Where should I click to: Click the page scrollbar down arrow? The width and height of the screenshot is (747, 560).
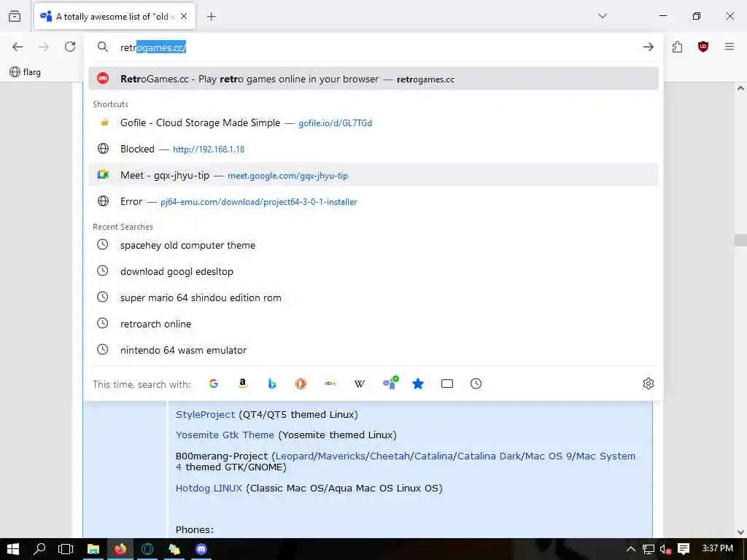[740, 532]
